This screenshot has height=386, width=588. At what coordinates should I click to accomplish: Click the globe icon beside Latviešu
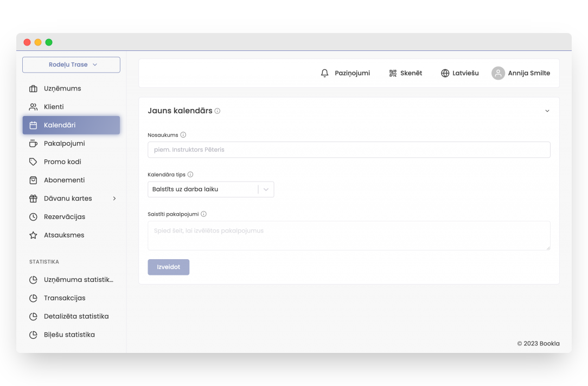(445, 73)
